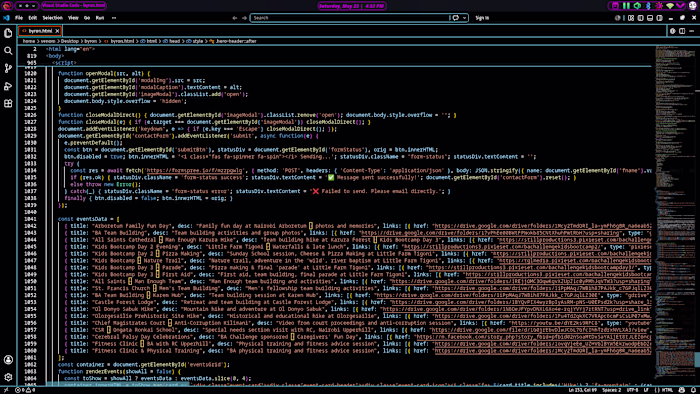The width and height of the screenshot is (700, 394).
Task: Toggle the icon left of the layout controls
Action: (618, 18)
